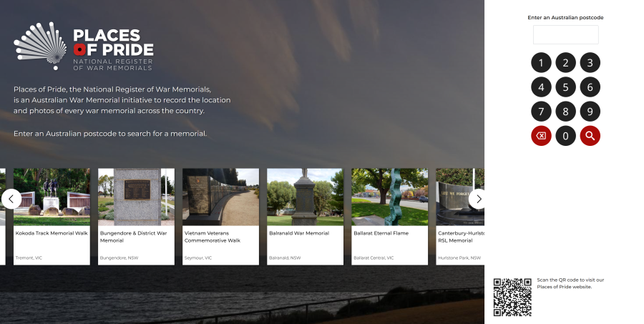The height and width of the screenshot is (324, 644).
Task: Open Bungendore & District War Memorial photo
Action: (x=137, y=197)
